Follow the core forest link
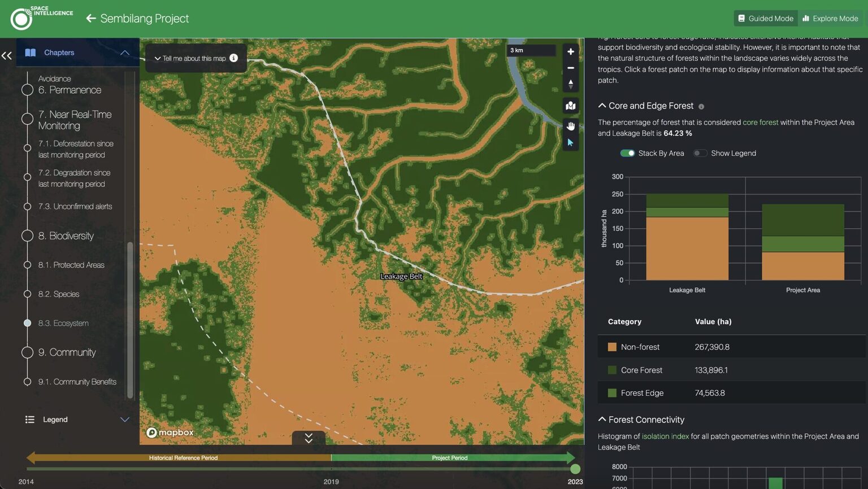This screenshot has width=868, height=489. pyautogui.click(x=760, y=122)
